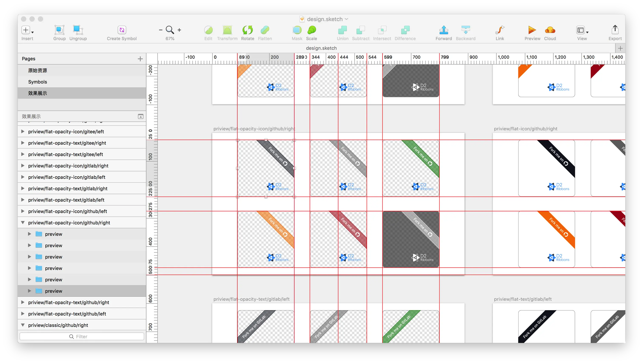Click the Rotate tool icon
Viewport: 643px width, 364px height.
[248, 30]
